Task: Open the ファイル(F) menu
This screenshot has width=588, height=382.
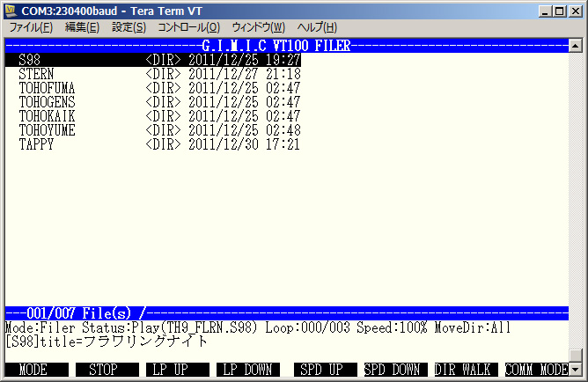Action: coord(30,28)
